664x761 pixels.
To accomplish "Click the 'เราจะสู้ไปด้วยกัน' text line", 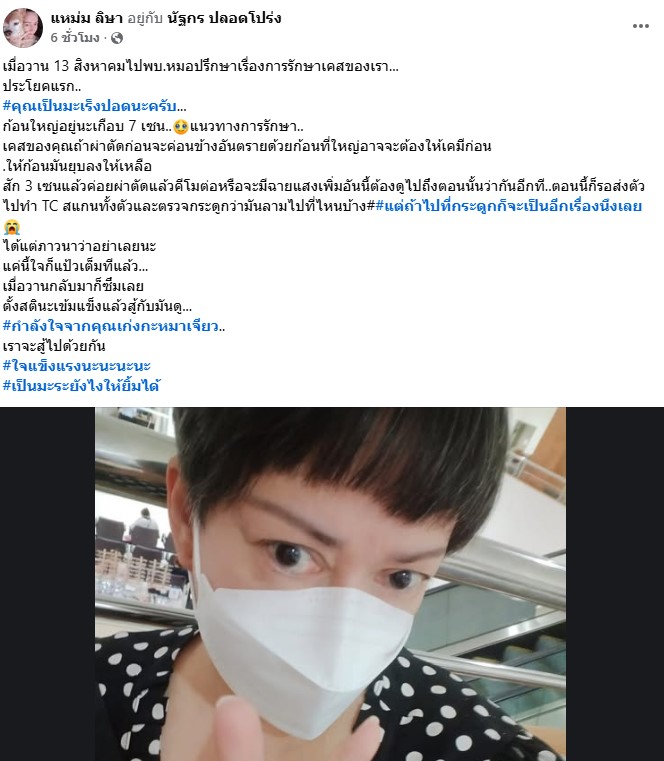I will 54,346.
